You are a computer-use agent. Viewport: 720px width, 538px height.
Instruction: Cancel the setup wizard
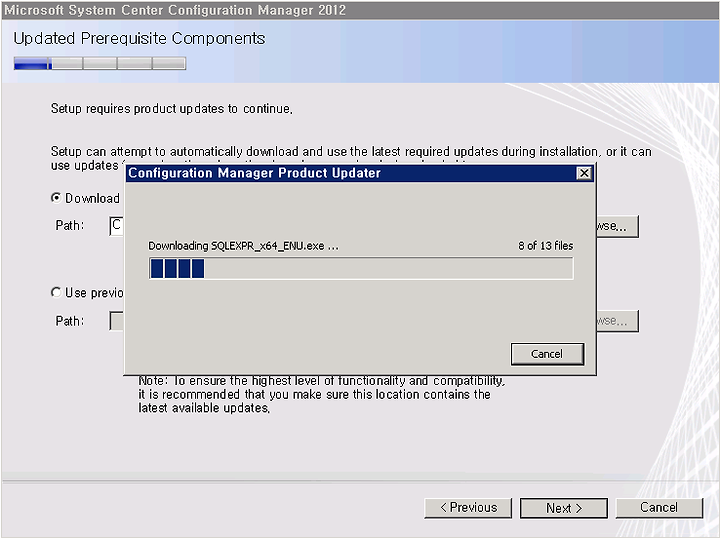[x=659, y=508]
